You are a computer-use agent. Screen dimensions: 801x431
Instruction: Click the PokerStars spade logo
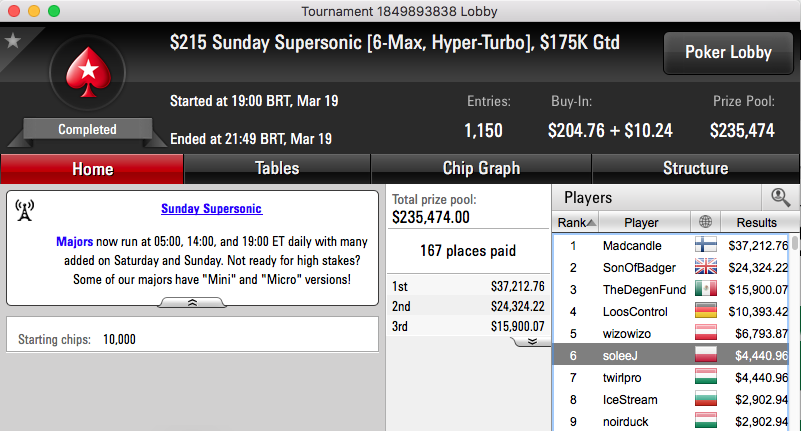pyautogui.click(x=88, y=73)
